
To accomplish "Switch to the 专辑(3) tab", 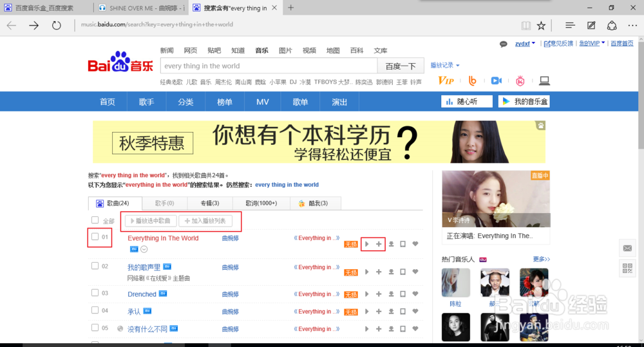I will pyautogui.click(x=210, y=203).
